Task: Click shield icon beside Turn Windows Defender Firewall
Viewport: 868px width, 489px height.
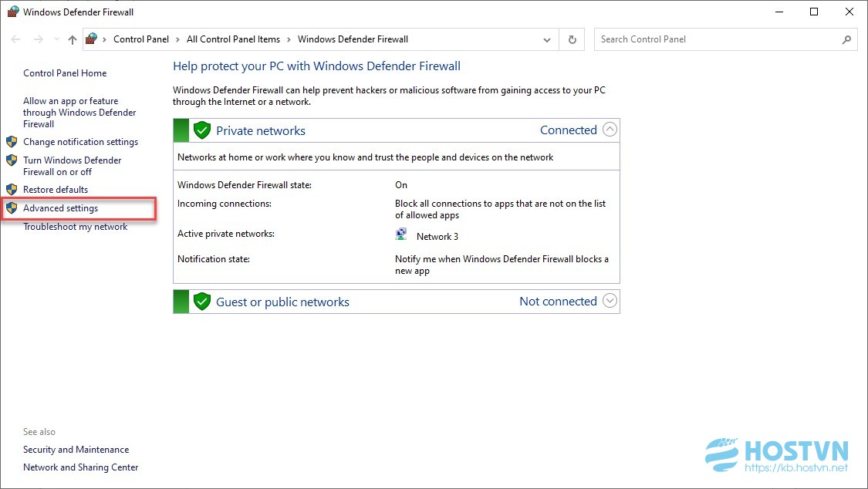Action: (12, 160)
